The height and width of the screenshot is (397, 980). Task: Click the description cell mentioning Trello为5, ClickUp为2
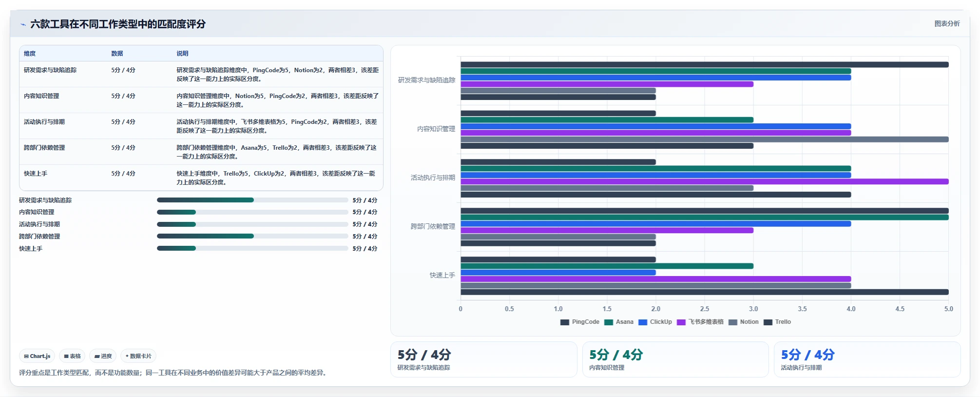[277, 178]
